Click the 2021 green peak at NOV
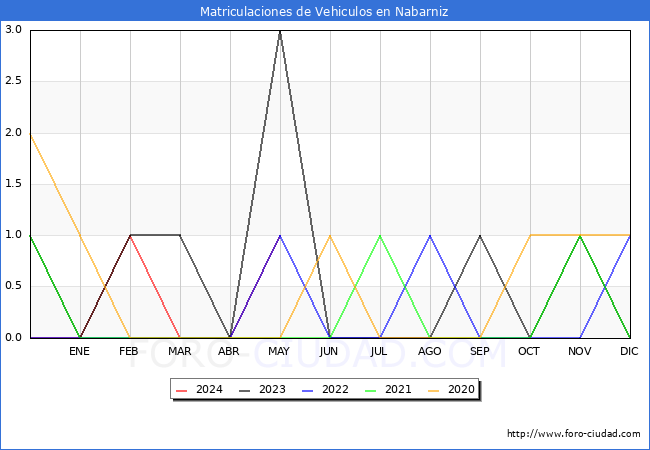Image resolution: width=650 pixels, height=450 pixels. pos(580,235)
